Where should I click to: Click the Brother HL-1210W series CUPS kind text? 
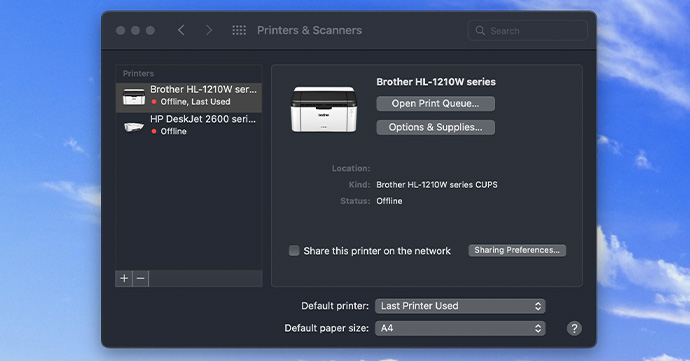pos(437,184)
